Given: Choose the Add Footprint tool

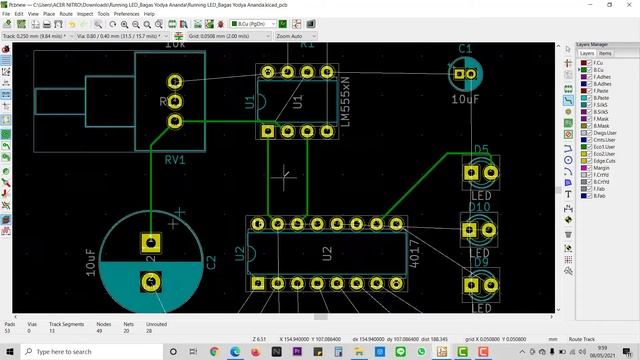Looking at the screenshot, I should point(568,89).
